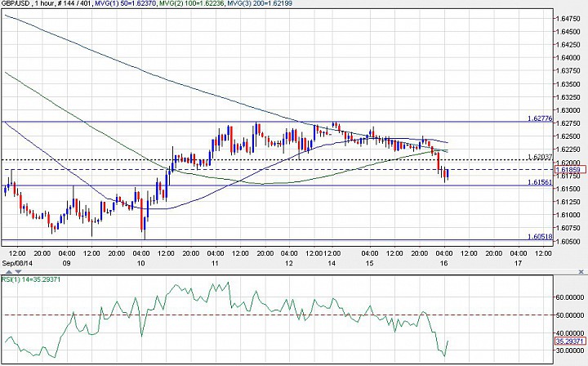The image size is (588, 366).
Task: Click the 1.61500 price axis label
Action: tap(568, 189)
